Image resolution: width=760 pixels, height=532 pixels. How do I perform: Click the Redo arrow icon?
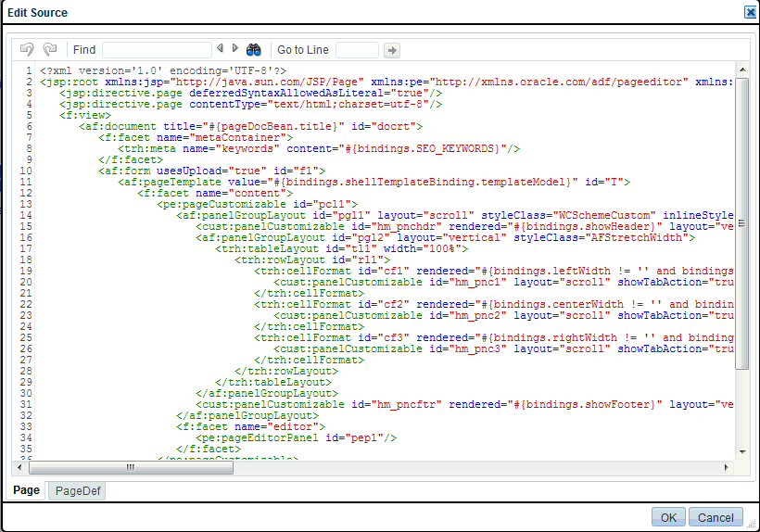[x=50, y=49]
